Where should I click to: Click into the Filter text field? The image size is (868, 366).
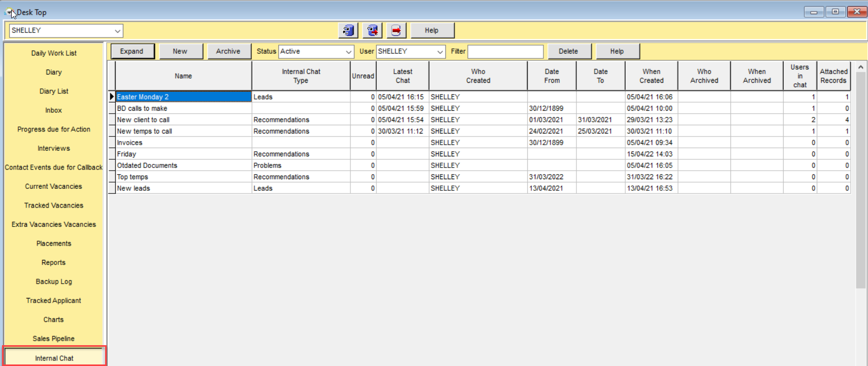[505, 51]
